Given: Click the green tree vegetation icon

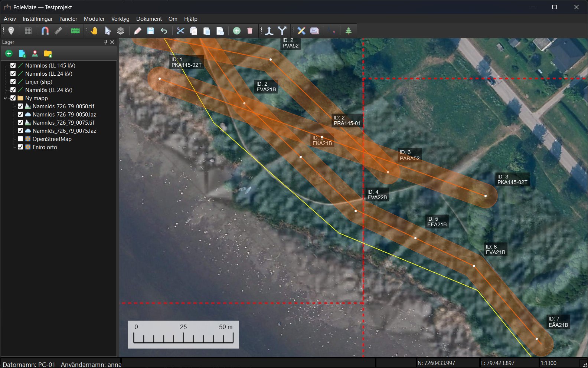Looking at the screenshot, I should 348,31.
